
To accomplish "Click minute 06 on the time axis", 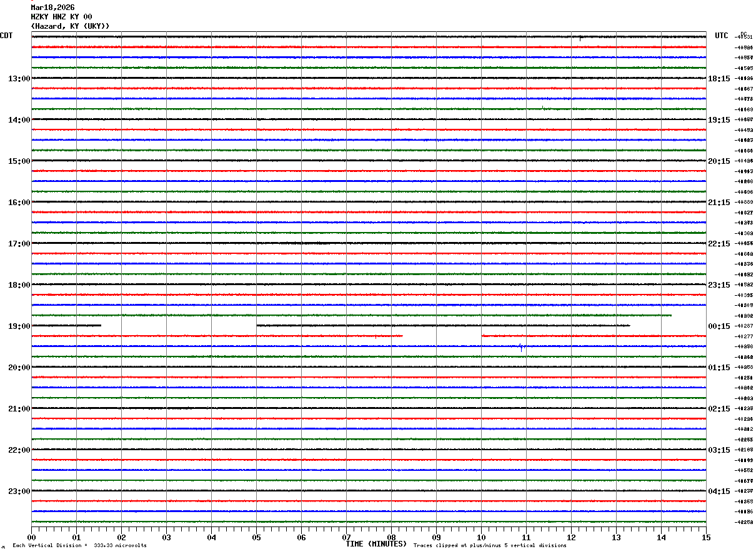I will point(301,538).
